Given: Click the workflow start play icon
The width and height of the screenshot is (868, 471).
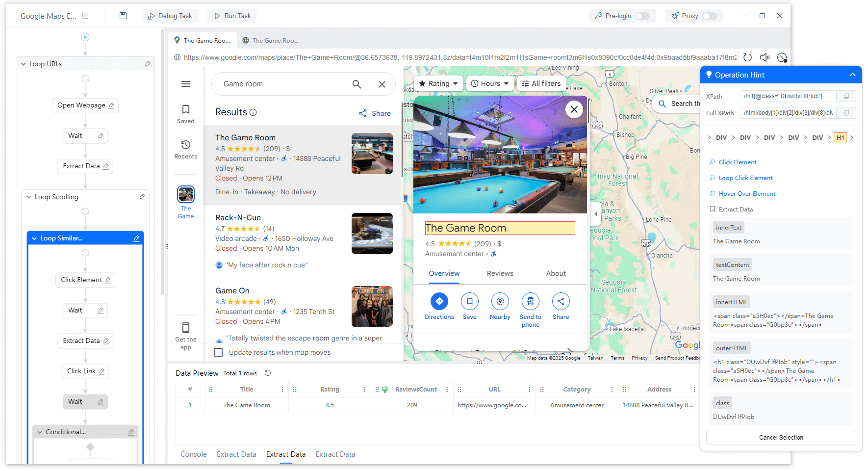Looking at the screenshot, I should (x=85, y=37).
